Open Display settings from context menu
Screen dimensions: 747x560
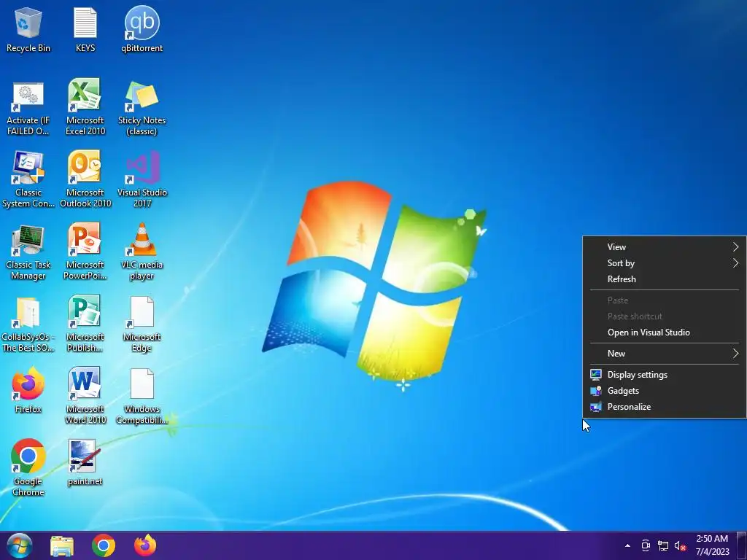click(664, 375)
